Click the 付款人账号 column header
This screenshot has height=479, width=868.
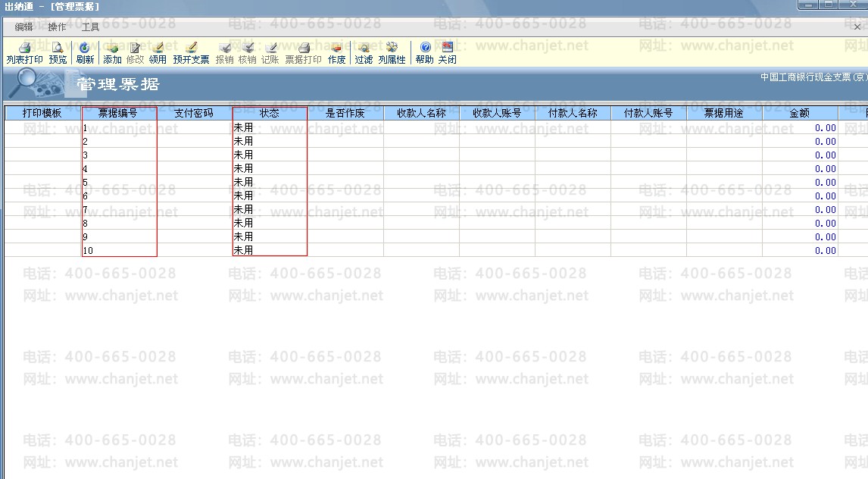pos(648,113)
